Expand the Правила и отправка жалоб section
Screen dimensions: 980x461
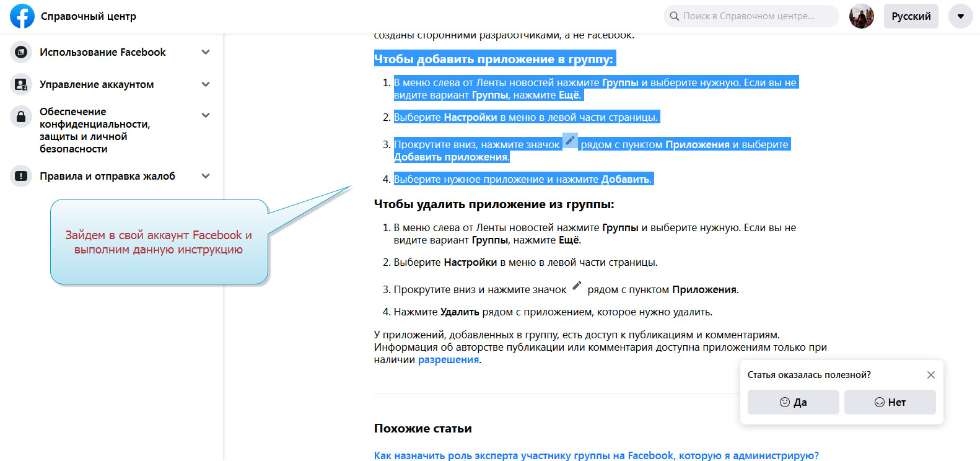[x=206, y=176]
